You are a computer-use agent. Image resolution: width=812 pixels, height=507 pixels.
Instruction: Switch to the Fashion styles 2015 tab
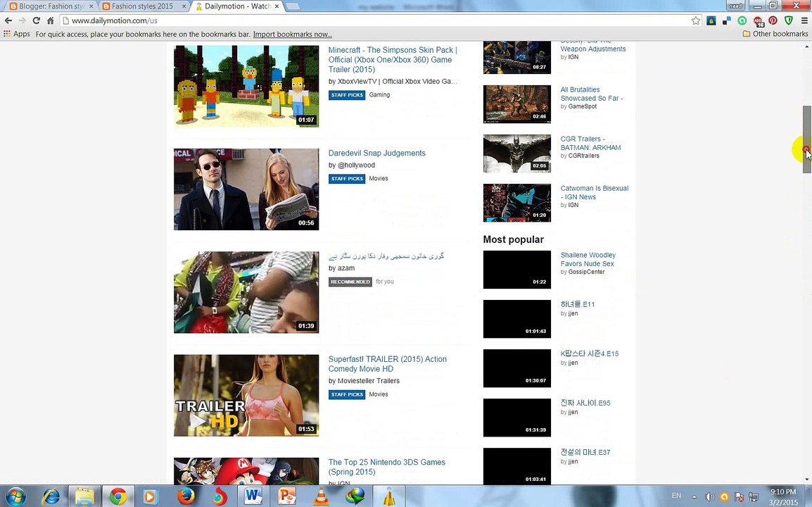[x=142, y=6]
